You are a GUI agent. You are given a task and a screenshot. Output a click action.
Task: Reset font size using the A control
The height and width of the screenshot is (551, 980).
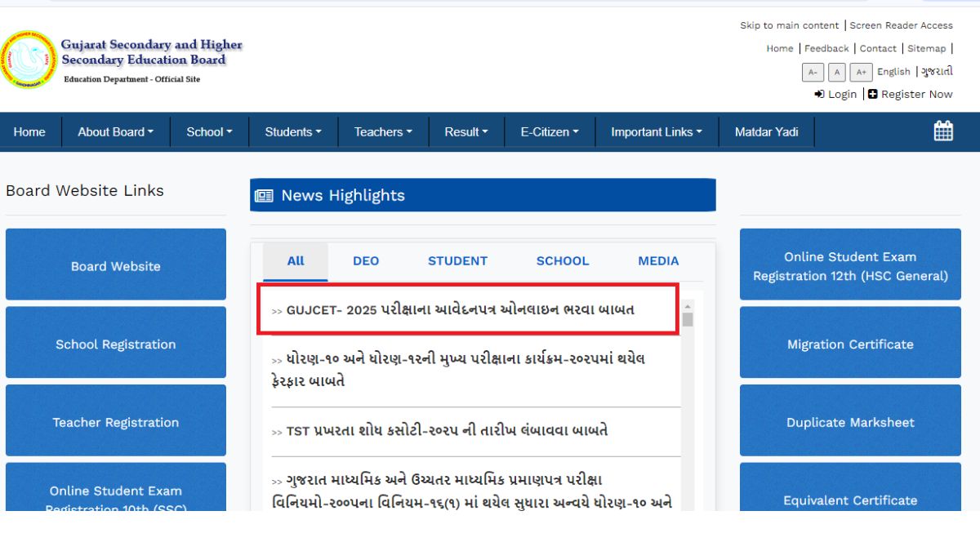[x=836, y=72]
